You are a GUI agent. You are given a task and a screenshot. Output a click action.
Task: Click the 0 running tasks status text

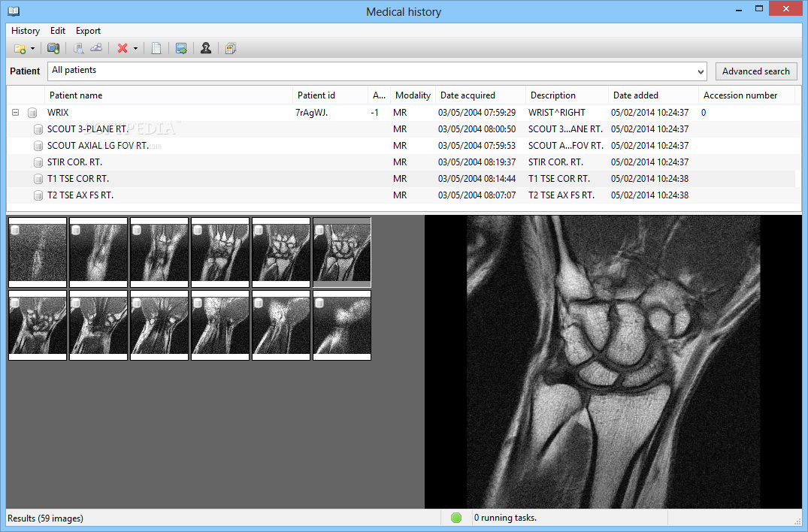505,518
